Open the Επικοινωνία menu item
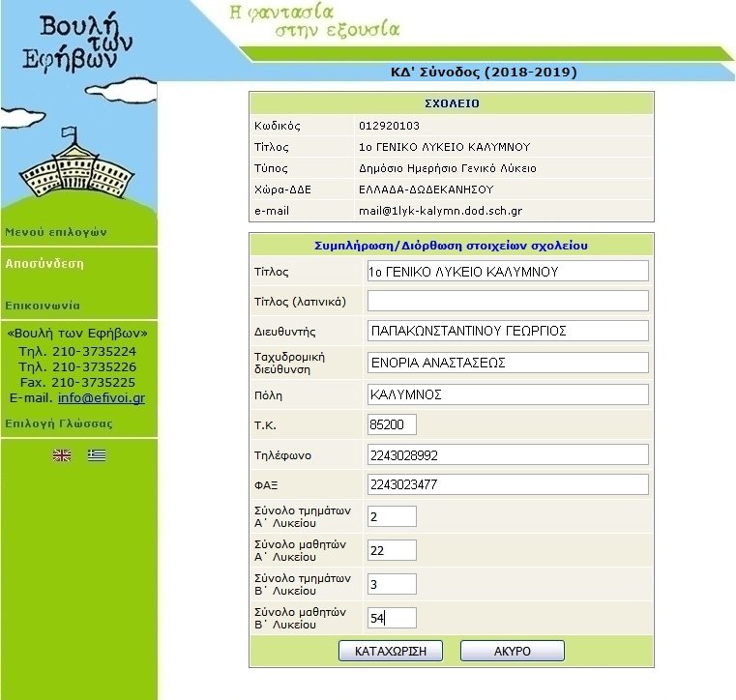 pyautogui.click(x=43, y=306)
